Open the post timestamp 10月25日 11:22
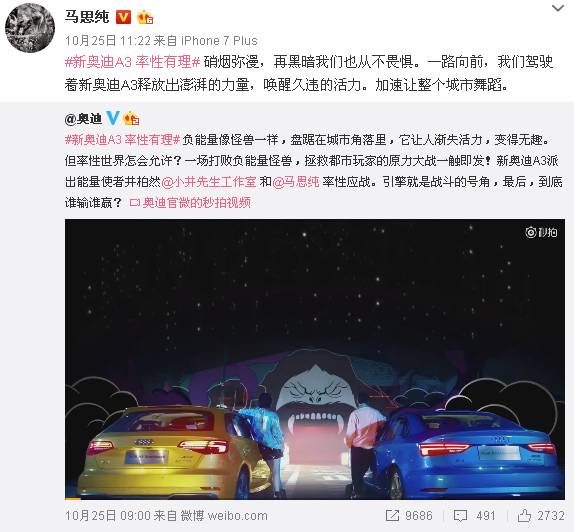The width and height of the screenshot is (574, 532). pyautogui.click(x=108, y=40)
